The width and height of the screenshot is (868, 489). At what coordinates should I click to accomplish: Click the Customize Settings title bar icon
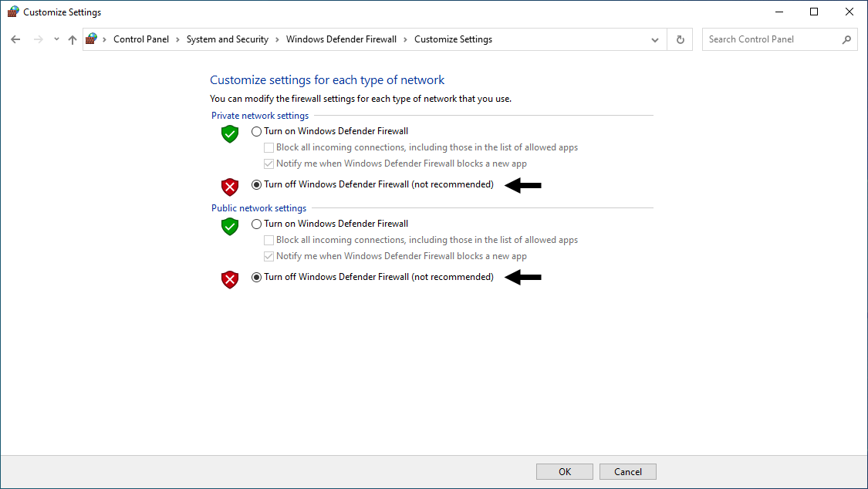point(13,12)
